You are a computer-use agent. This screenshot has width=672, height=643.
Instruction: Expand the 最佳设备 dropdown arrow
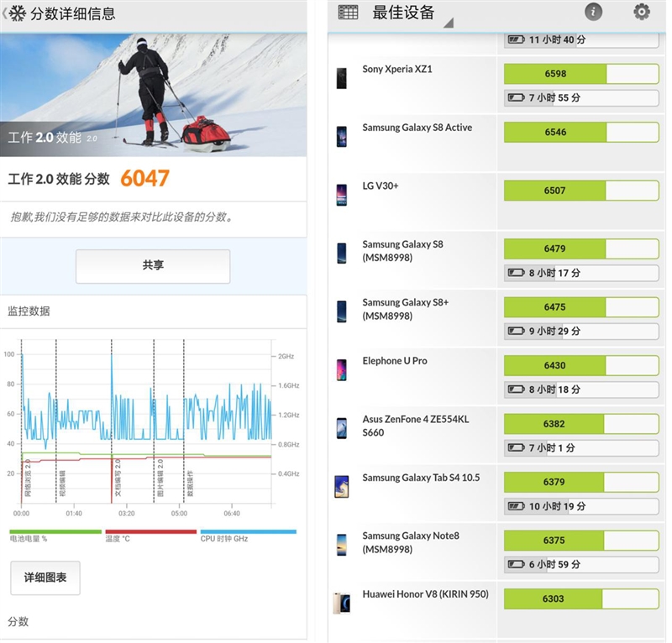pos(449,23)
